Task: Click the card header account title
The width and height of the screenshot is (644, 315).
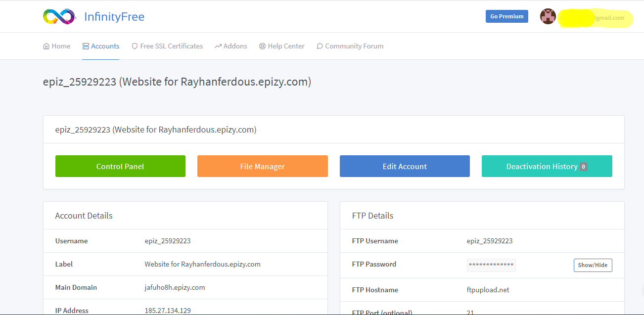Action: [x=156, y=130]
